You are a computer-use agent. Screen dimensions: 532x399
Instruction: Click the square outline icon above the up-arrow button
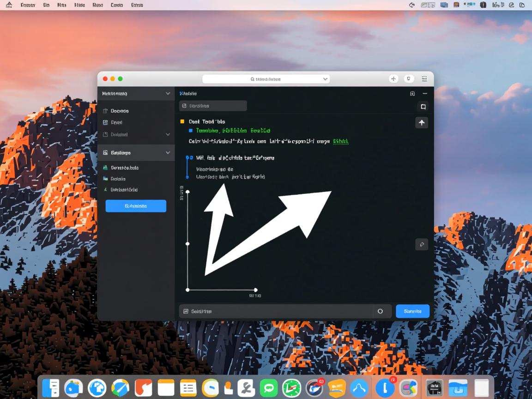pyautogui.click(x=423, y=107)
